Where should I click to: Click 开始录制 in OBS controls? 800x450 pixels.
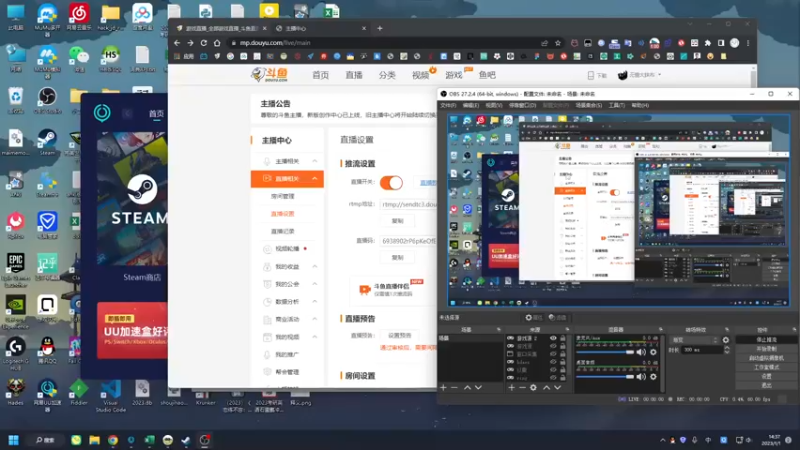[x=766, y=349]
